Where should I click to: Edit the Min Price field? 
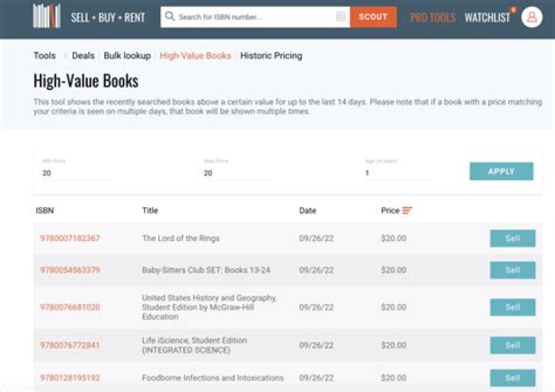click(x=76, y=173)
